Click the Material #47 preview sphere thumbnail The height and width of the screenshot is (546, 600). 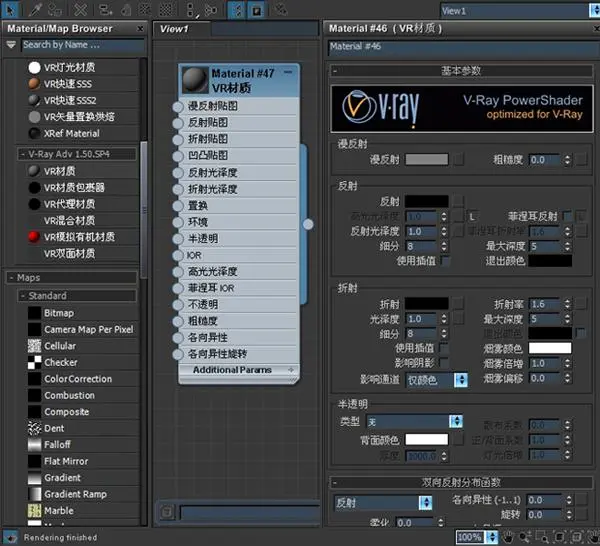point(195,80)
